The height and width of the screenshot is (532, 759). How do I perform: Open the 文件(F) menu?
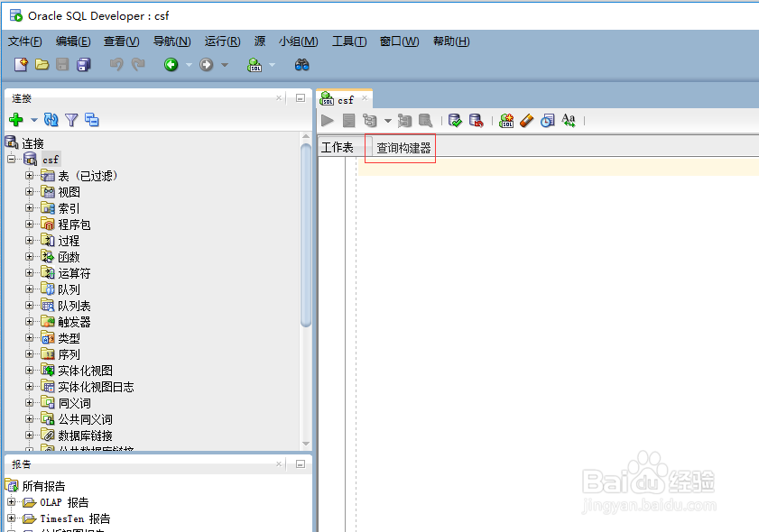pos(24,41)
